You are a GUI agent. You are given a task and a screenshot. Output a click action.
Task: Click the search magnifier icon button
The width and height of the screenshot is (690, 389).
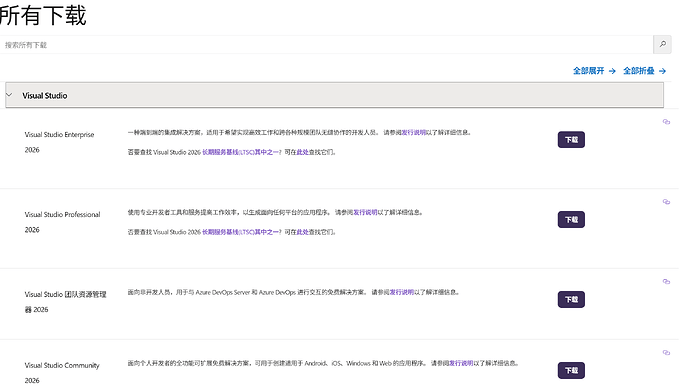point(662,44)
